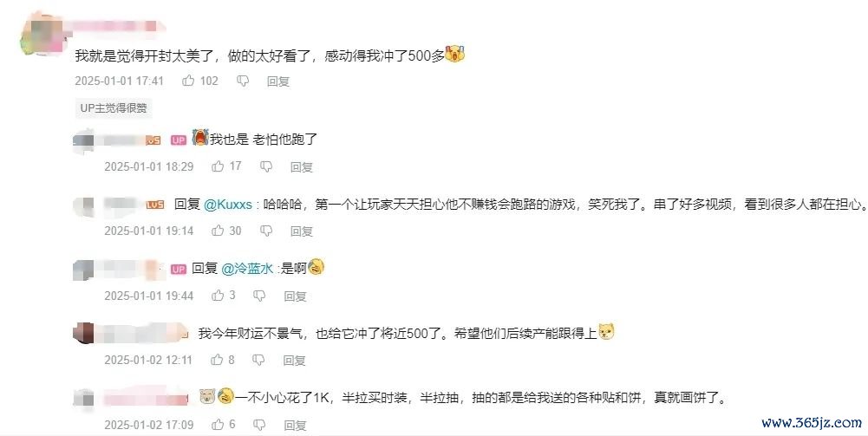Like the comment with 8 likes
This screenshot has width=868, height=436.
pyautogui.click(x=217, y=360)
